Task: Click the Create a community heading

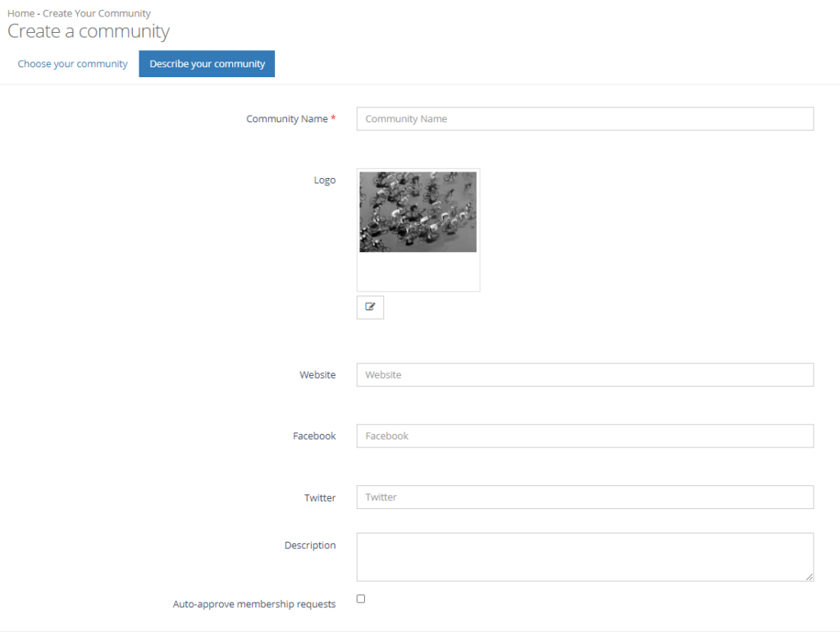Action: [89, 32]
